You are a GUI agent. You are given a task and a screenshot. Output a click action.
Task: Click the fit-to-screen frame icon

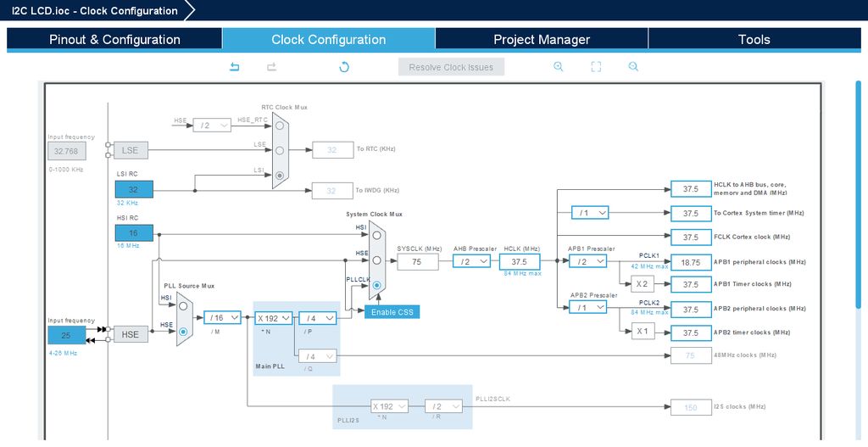(596, 66)
